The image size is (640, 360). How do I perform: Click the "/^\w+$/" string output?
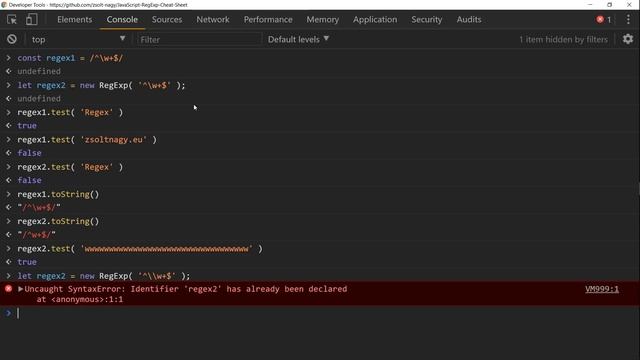[x=39, y=207]
